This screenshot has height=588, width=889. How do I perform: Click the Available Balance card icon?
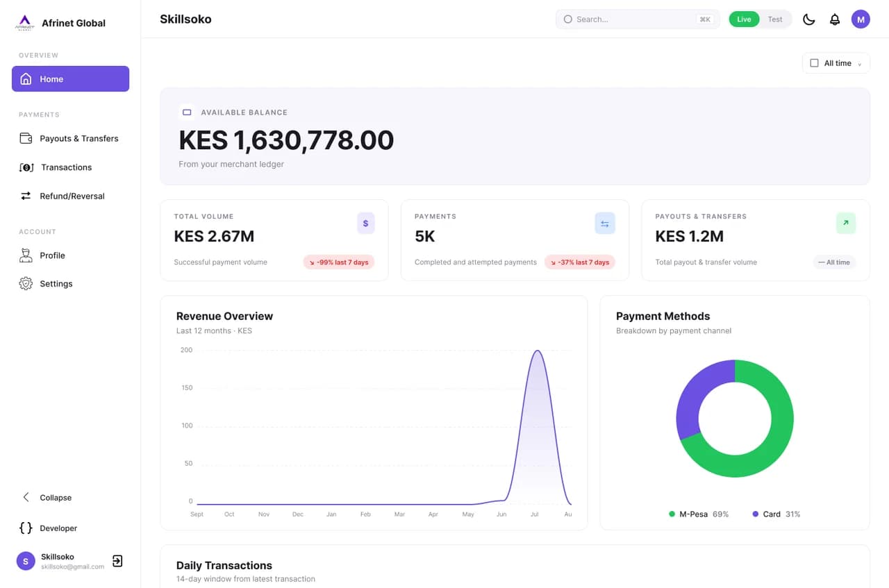click(187, 112)
